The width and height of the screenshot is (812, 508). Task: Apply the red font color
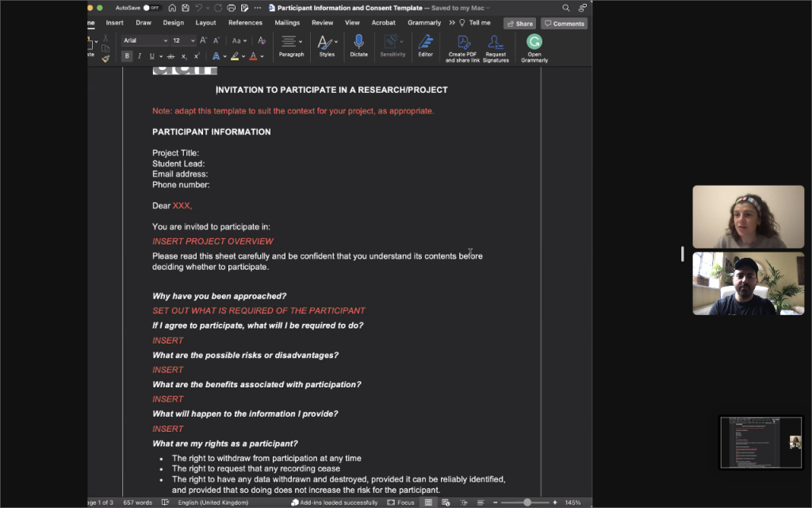coord(253,56)
